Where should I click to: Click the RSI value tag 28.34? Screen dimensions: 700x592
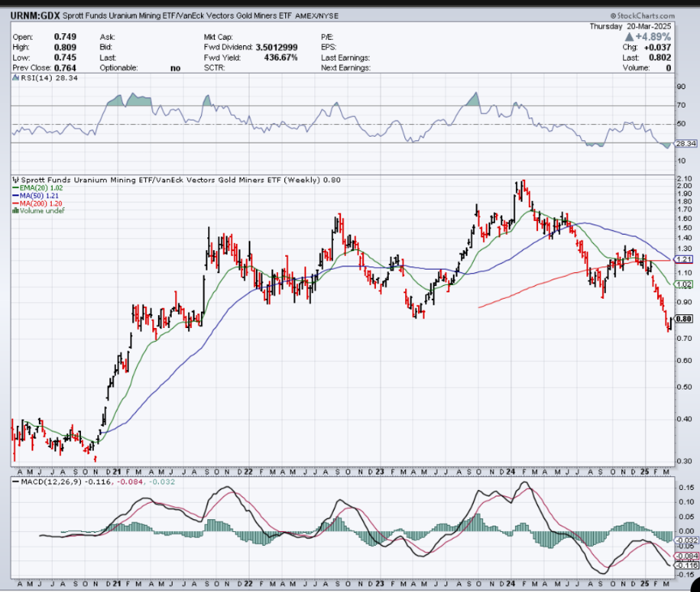pyautogui.click(x=685, y=143)
